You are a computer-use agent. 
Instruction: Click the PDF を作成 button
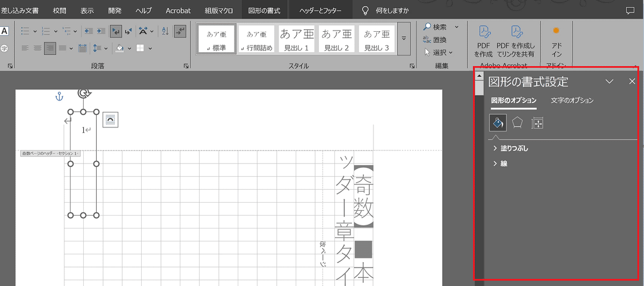484,41
